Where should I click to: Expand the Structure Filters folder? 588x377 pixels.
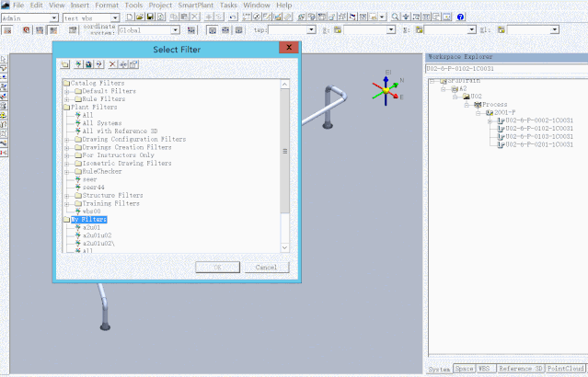67,196
